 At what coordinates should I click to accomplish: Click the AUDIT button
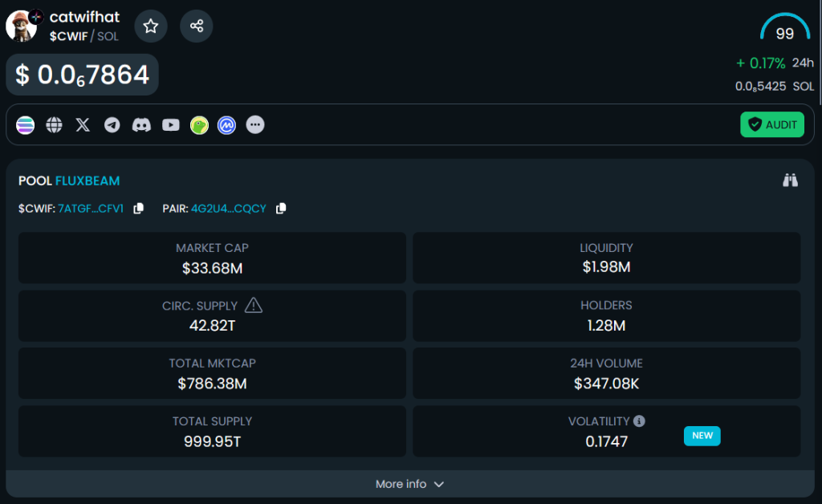(x=772, y=124)
